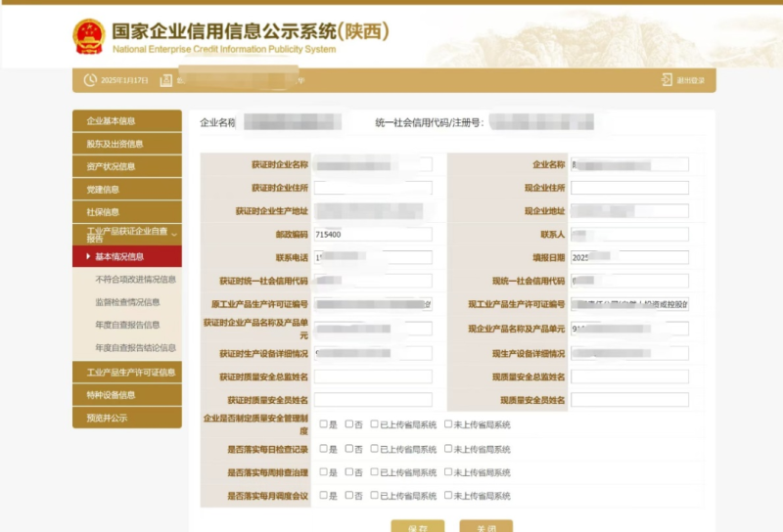Click the 获证时质量安全员姓名 input field
Screen dimensions: 783x532
point(373,399)
